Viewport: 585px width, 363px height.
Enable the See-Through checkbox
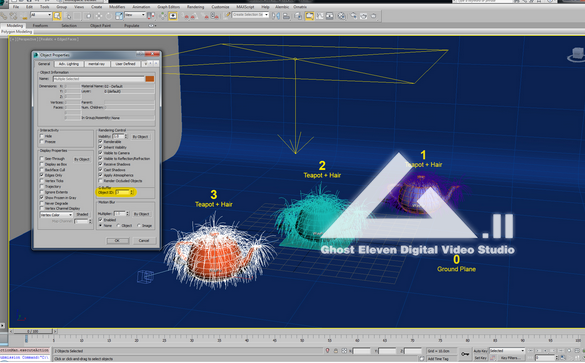[42, 159]
